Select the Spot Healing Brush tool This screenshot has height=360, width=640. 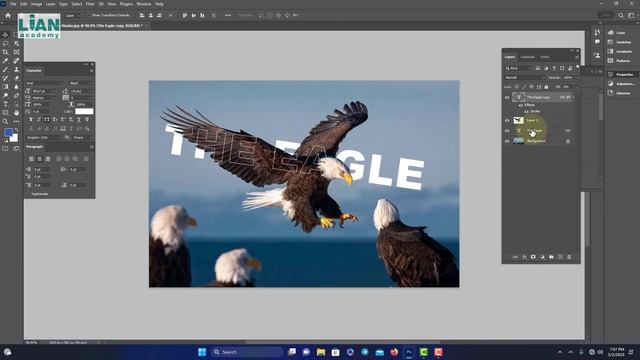pyautogui.click(x=16, y=61)
